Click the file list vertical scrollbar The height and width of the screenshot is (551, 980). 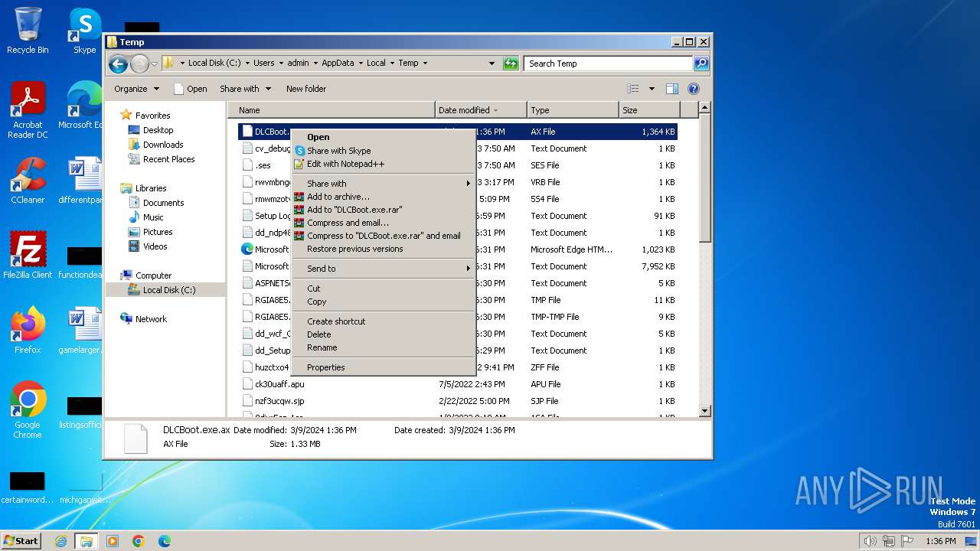coord(705,260)
